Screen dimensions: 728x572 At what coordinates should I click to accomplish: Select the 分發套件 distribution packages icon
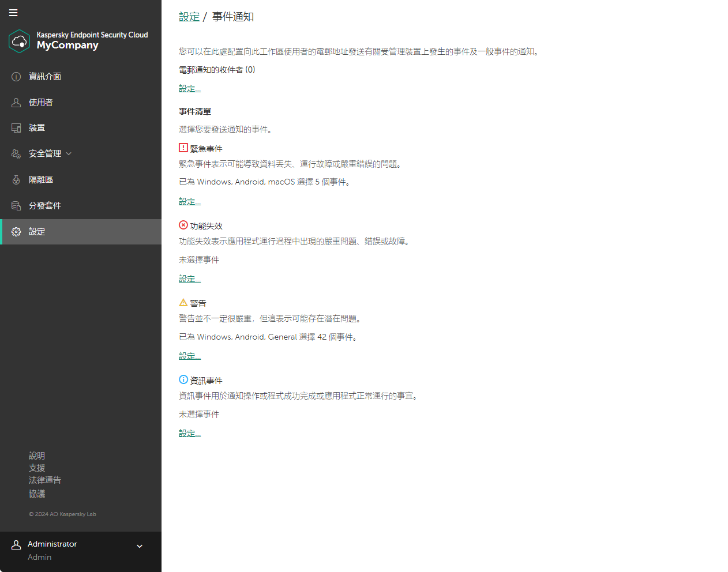pos(16,205)
